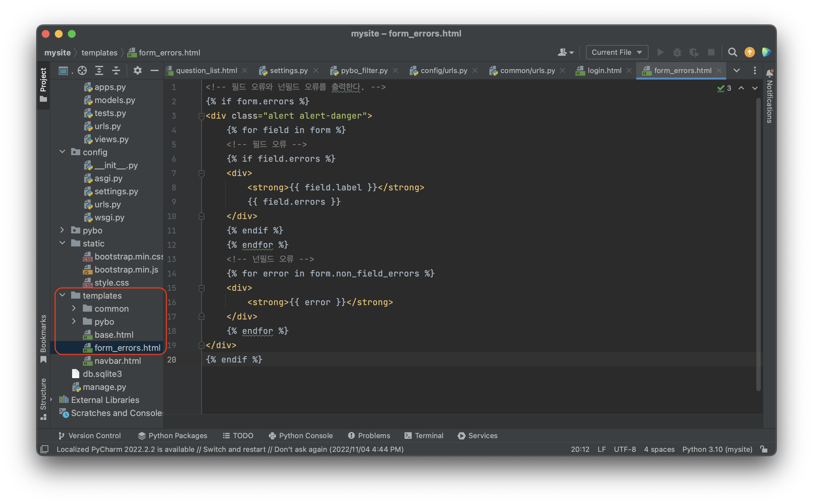Expand the pybo folder under templates
This screenshot has height=504, width=813.
point(74,321)
